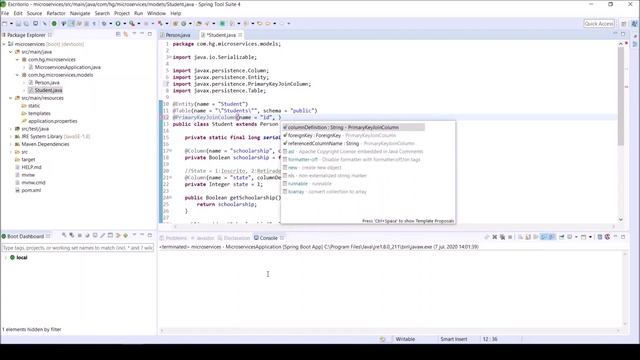
Task: Open the Window menu
Action: (156, 13)
